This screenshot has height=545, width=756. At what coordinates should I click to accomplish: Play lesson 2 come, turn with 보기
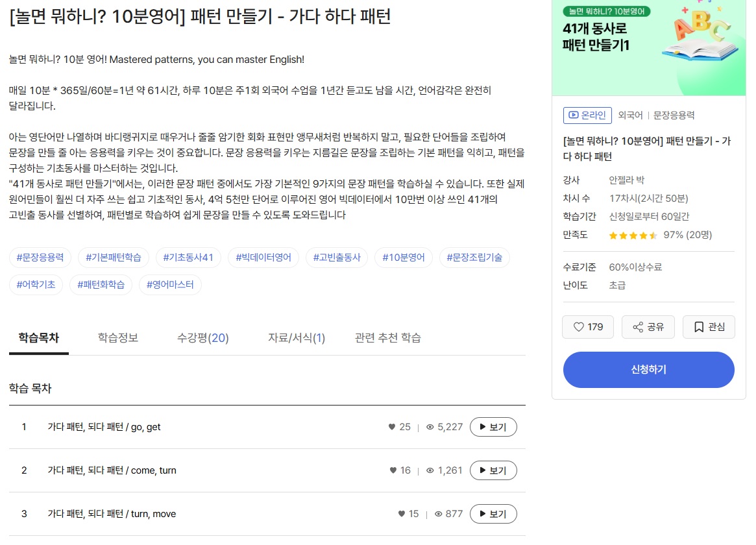tap(493, 470)
